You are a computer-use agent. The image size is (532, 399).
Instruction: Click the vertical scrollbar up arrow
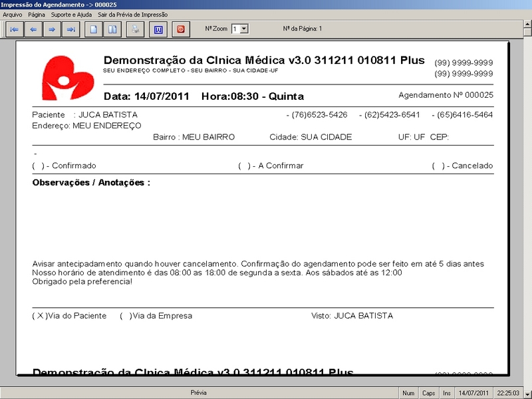527,31
